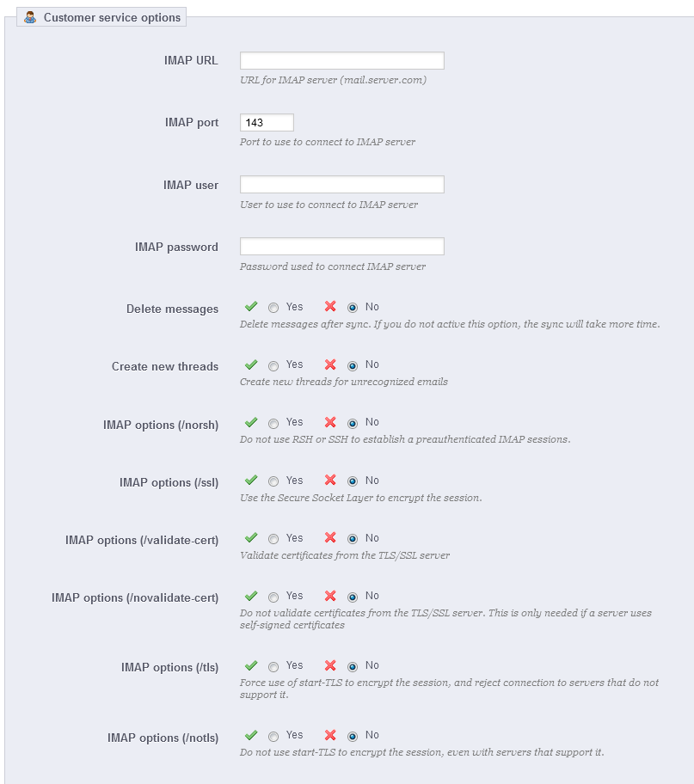This screenshot has height=784, width=694.
Task: Click red X icon for IMAP options (/validate-cert)
Action: [x=330, y=537]
